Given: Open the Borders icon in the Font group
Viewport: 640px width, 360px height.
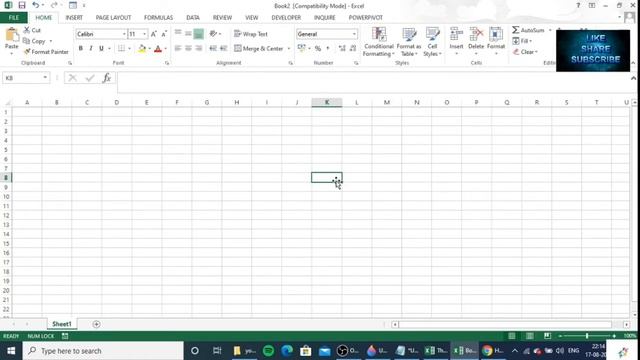Looking at the screenshot, I should coord(121,49).
